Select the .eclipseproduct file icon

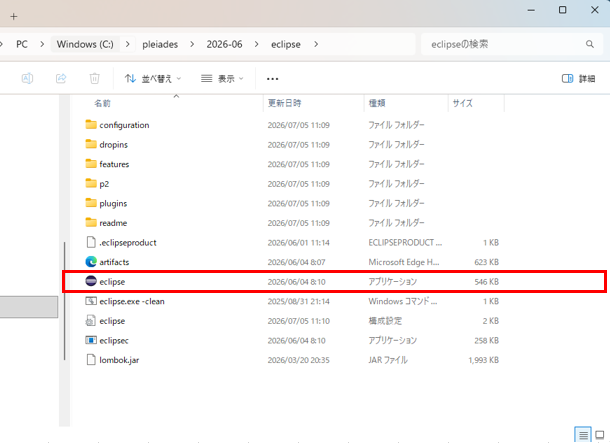[91, 242]
